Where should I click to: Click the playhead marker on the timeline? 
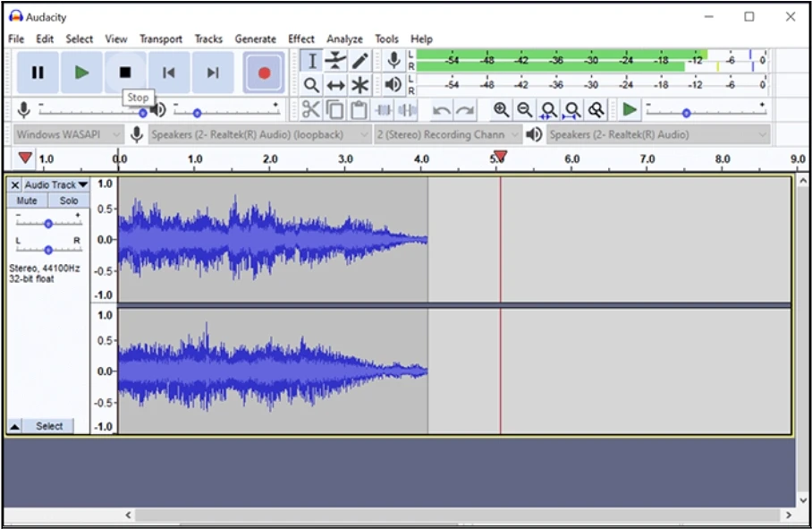point(500,156)
